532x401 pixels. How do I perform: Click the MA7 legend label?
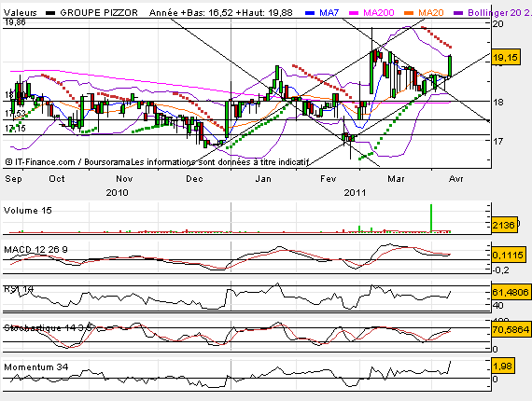329,13
